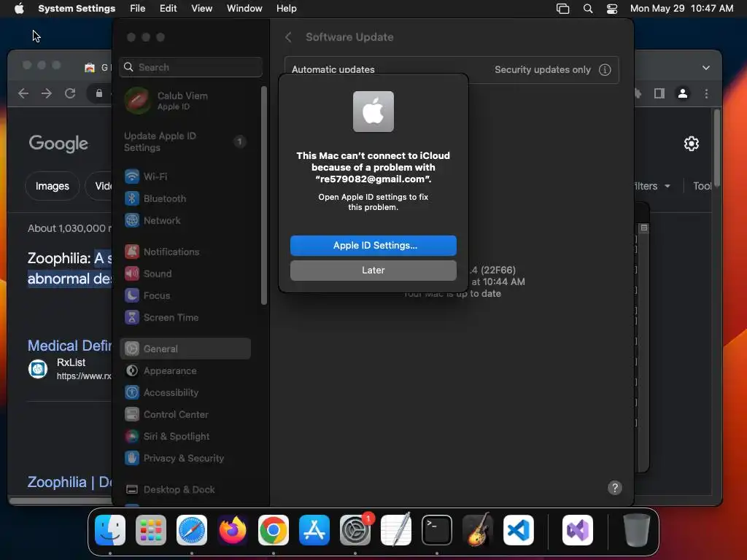Open Firefox from the Dock
The width and height of the screenshot is (747, 560).
[x=233, y=530]
